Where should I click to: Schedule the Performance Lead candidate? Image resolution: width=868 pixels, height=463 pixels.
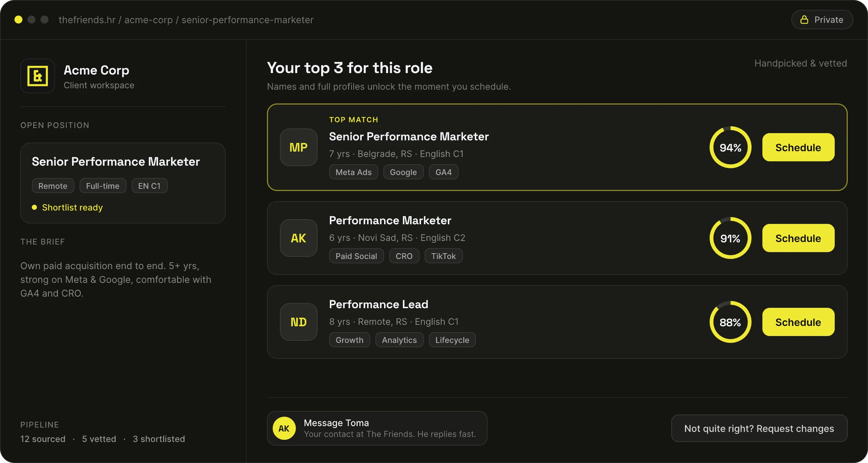click(798, 322)
